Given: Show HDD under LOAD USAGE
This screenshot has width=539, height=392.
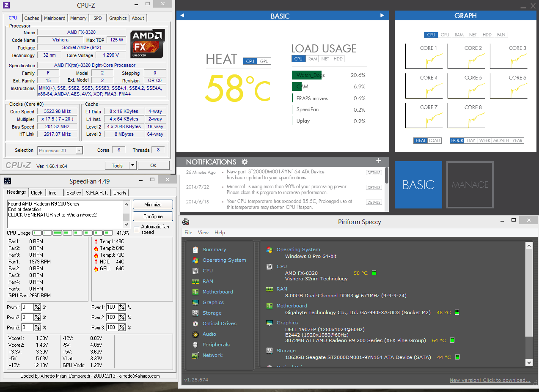Looking at the screenshot, I should coord(338,59).
